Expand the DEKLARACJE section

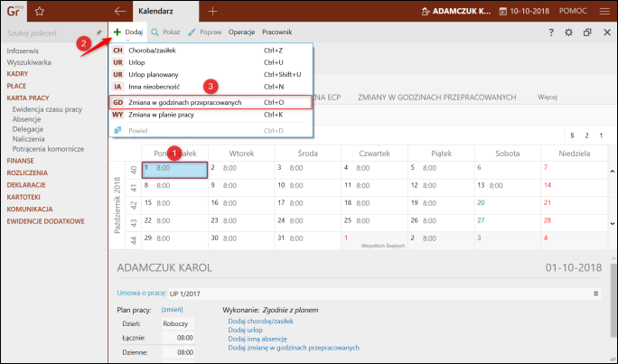pos(26,185)
